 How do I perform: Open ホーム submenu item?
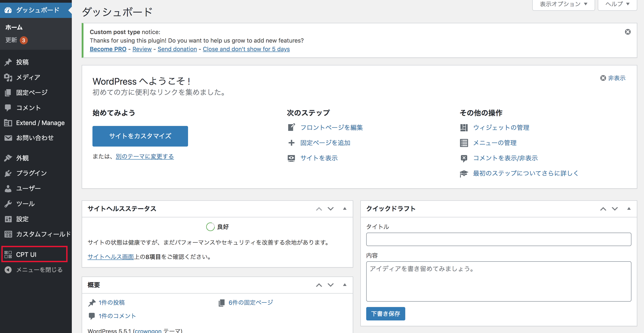click(14, 27)
